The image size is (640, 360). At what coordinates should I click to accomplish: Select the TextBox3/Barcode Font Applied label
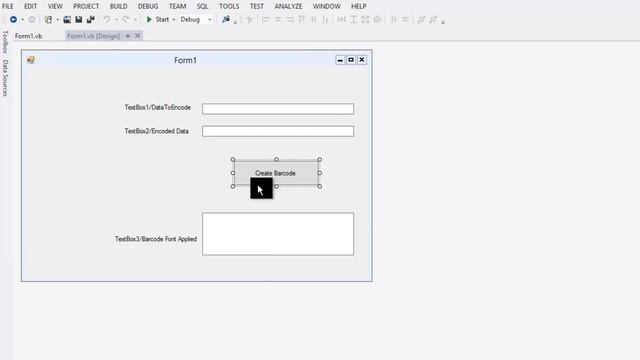pos(156,239)
